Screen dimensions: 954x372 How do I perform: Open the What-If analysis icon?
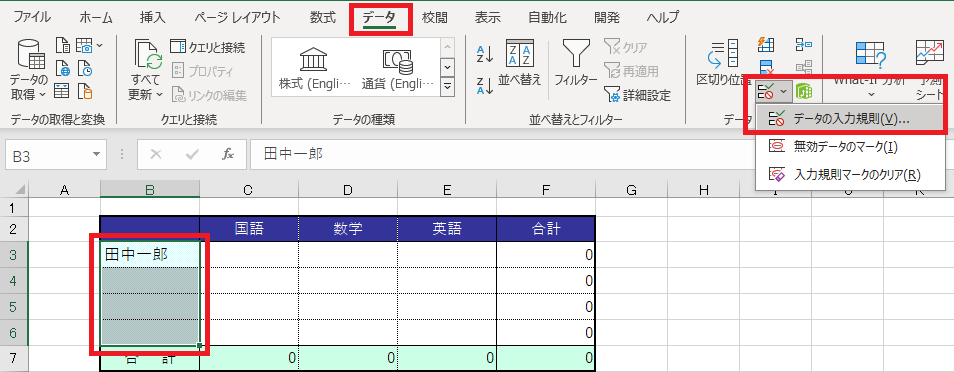[870, 54]
